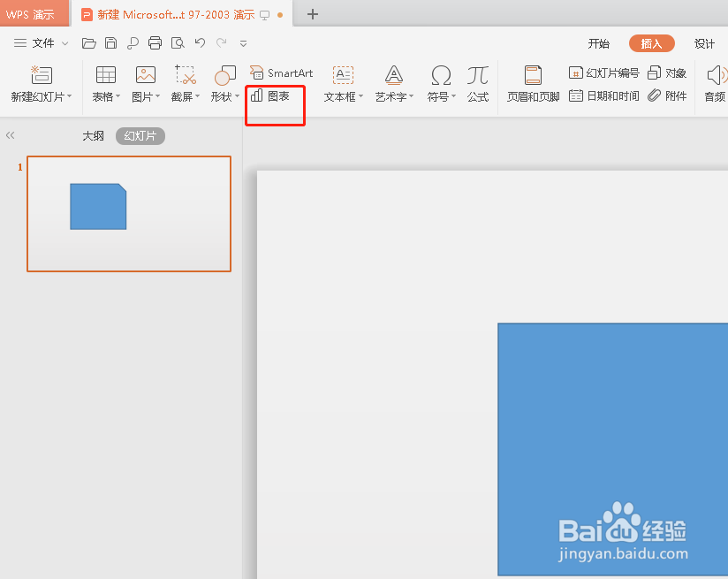Click the save disk icon
728x579 pixels.
pyautogui.click(x=111, y=43)
